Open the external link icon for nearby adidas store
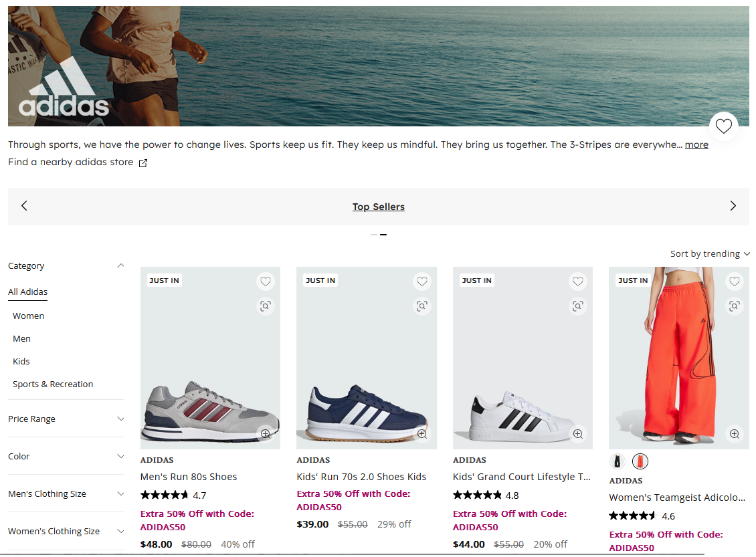Viewport: 756px width, 557px height. tap(143, 163)
